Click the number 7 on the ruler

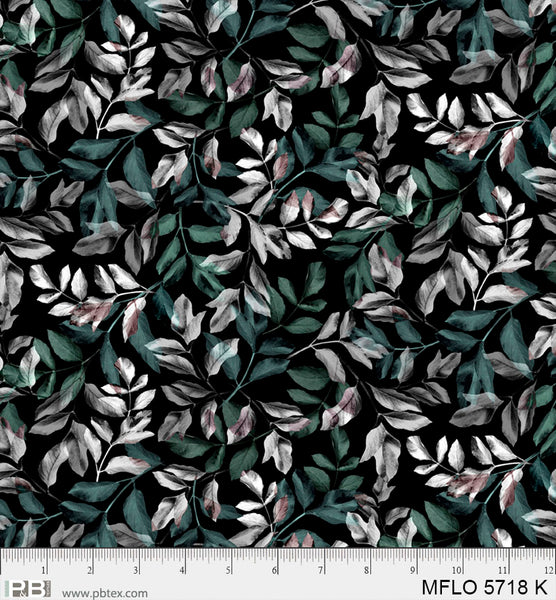(321, 571)
